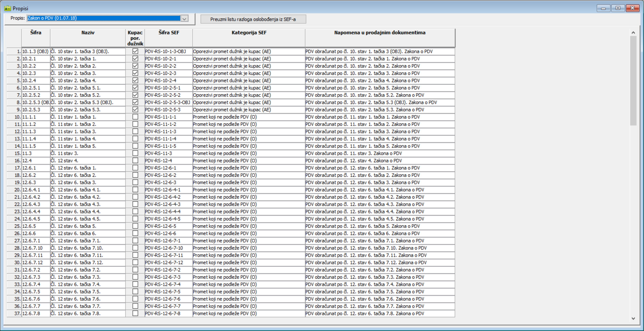Screen dimensions: 644x331
Task: Click Napomena u prodajnim dokumentima header
Action: tap(380, 38)
